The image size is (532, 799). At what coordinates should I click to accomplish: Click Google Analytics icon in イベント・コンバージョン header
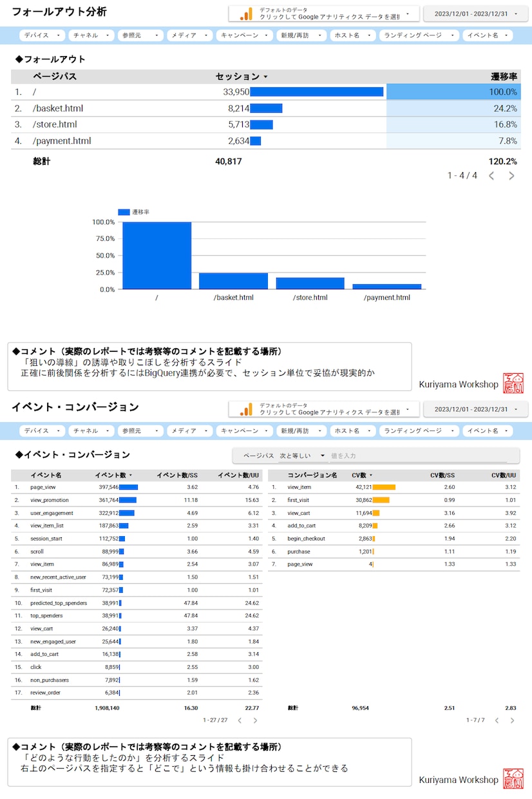(x=245, y=409)
